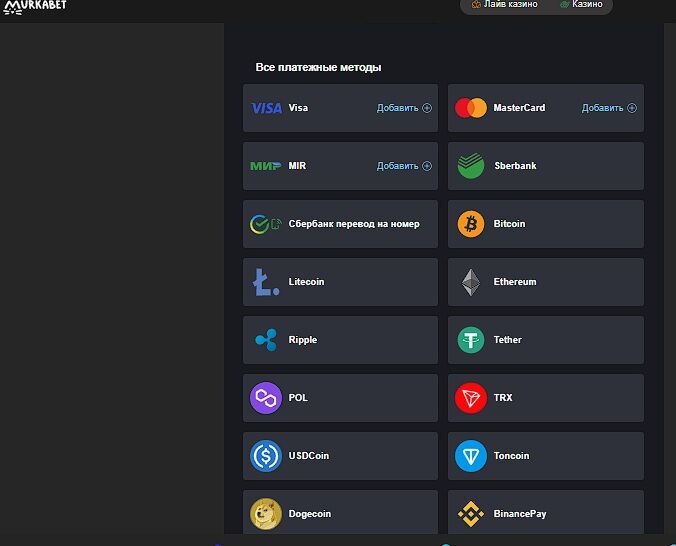
Task: Click the Toncoin blue icon
Action: point(470,456)
